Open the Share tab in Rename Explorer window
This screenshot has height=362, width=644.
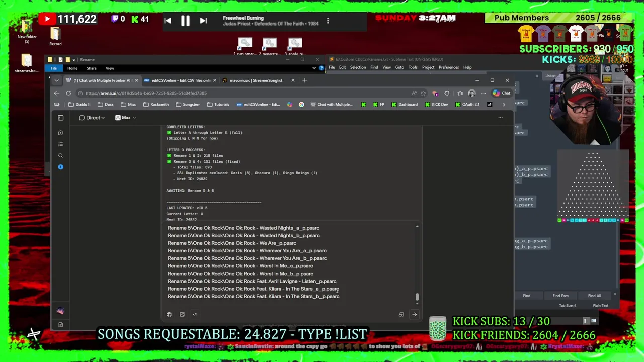92,68
